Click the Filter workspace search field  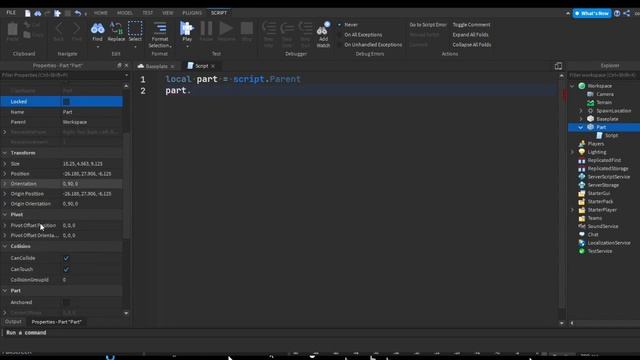603,75
